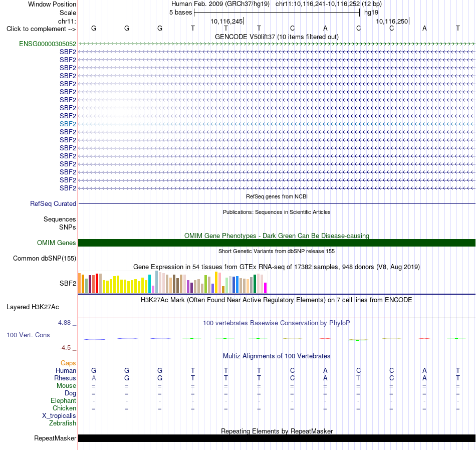This screenshot has height=450, width=476.
Task: Click OMIM Gene Phenotypes track title
Action: [277, 236]
